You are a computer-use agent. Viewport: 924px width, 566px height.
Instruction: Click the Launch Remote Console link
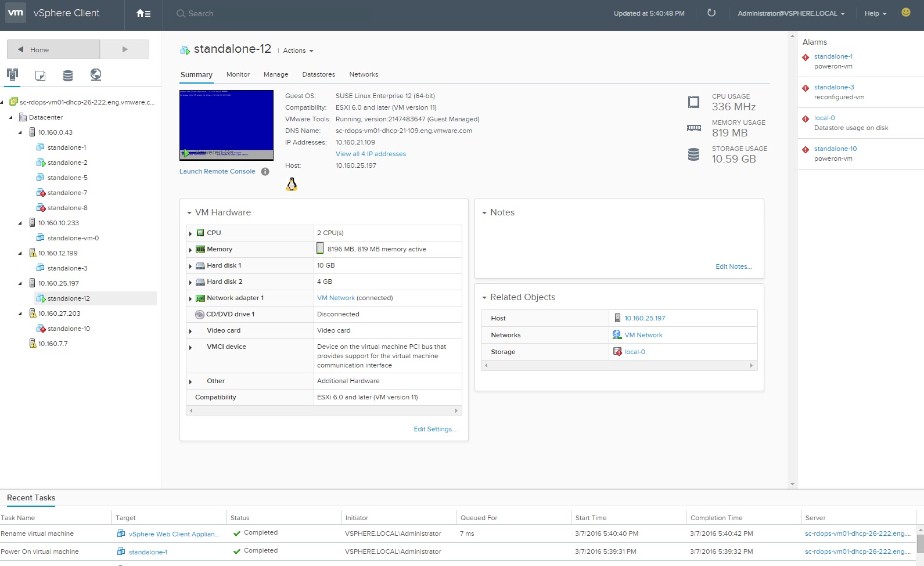point(217,171)
